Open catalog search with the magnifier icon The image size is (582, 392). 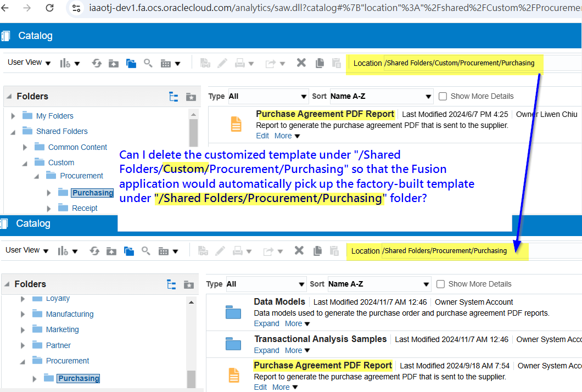tap(148, 63)
